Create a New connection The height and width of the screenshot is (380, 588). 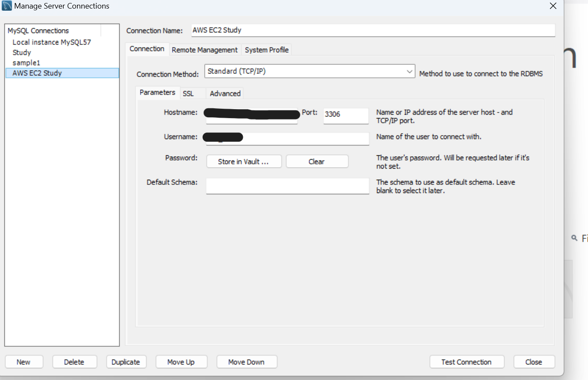pos(24,362)
